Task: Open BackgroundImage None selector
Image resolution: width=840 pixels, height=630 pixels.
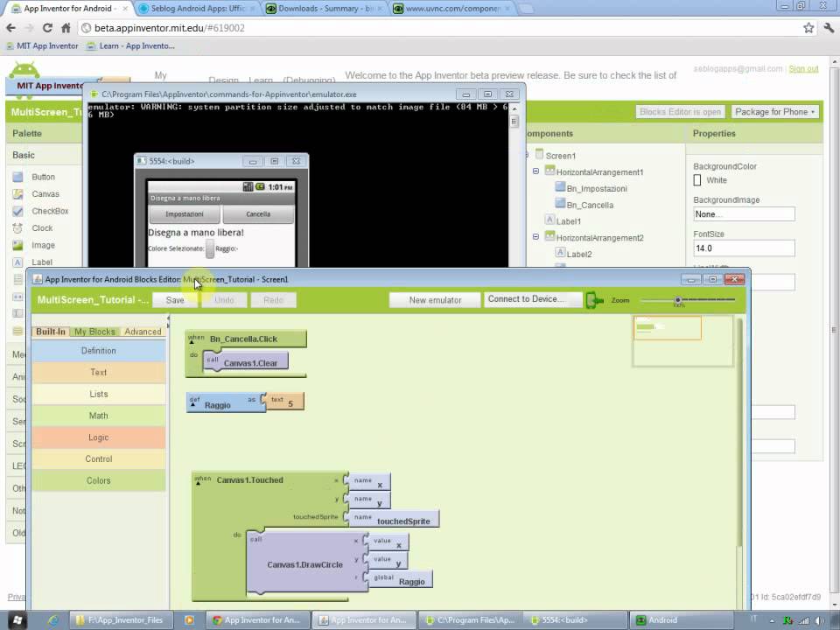Action: (744, 214)
